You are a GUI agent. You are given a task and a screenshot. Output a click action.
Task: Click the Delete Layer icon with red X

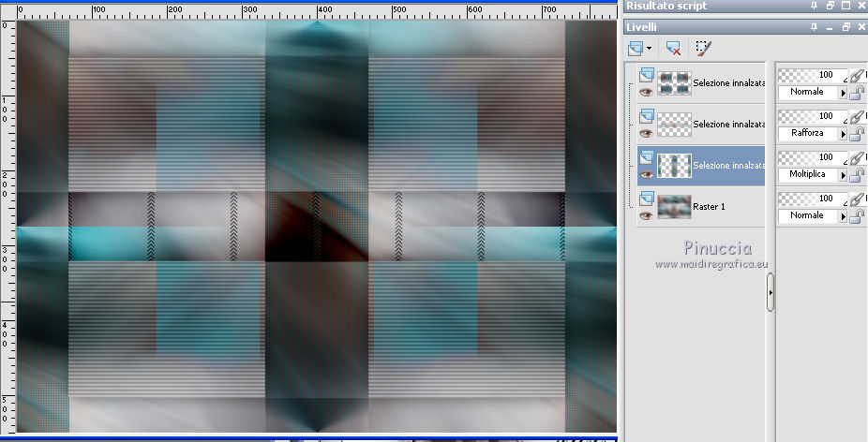673,48
